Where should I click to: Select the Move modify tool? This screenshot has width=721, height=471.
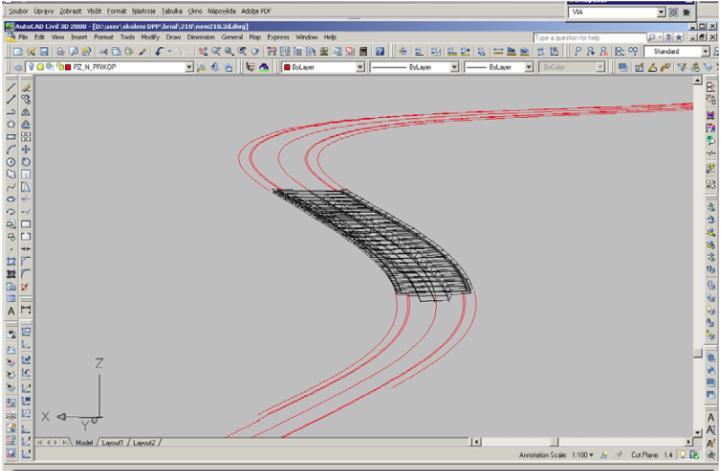pyautogui.click(x=26, y=149)
